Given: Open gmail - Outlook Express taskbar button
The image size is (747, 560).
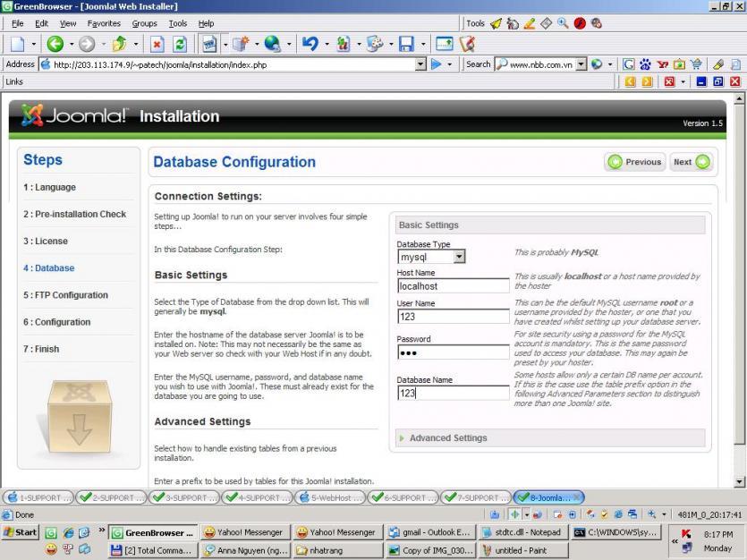Looking at the screenshot, I should [429, 532].
